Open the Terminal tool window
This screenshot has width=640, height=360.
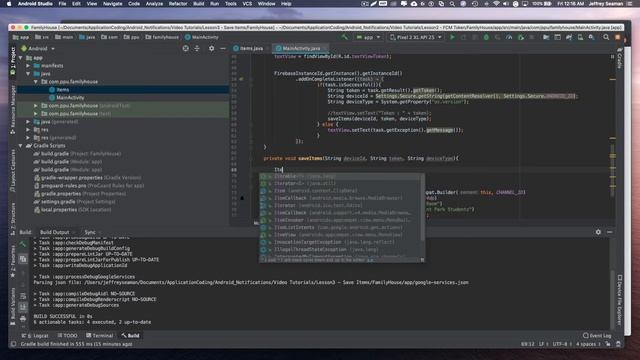100,336
